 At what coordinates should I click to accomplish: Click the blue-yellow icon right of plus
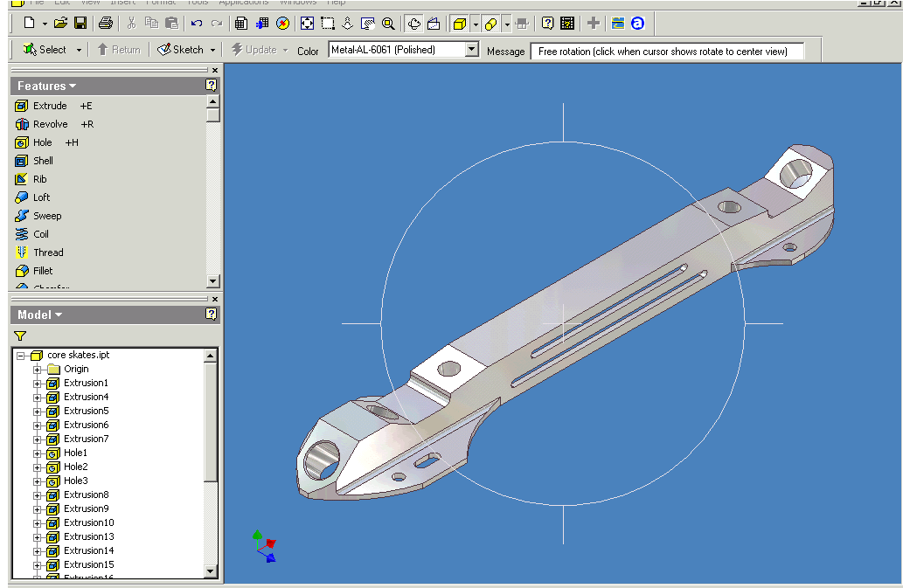(x=618, y=23)
